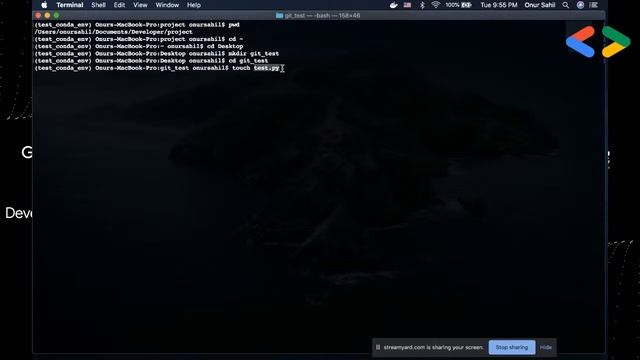This screenshot has height=360, width=640.
Task: Open Notification Center list icon
Action: pyautogui.click(x=594, y=5)
